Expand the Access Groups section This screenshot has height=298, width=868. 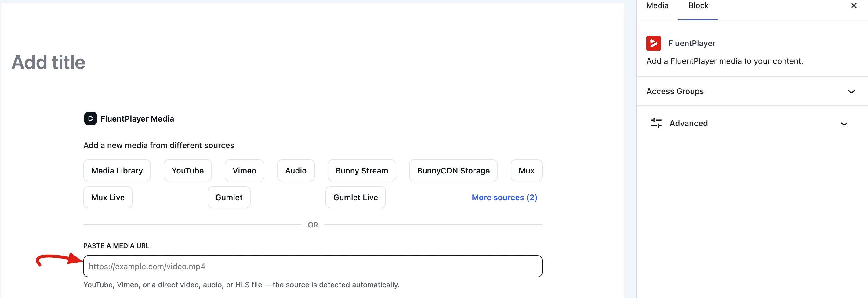point(752,91)
